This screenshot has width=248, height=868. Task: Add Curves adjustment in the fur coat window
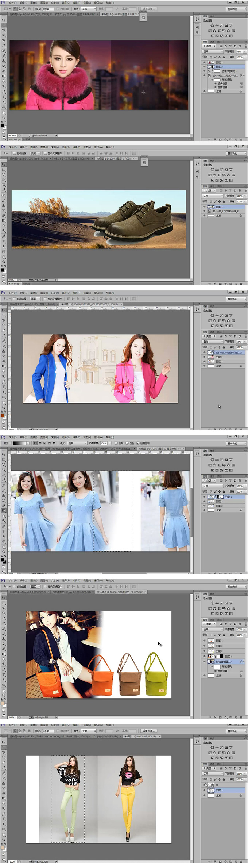pyautogui.click(x=221, y=26)
